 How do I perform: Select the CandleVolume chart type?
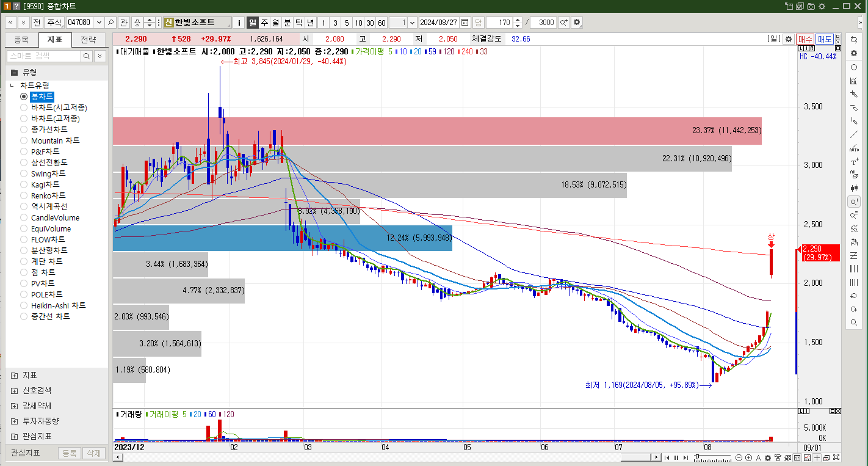click(x=24, y=217)
